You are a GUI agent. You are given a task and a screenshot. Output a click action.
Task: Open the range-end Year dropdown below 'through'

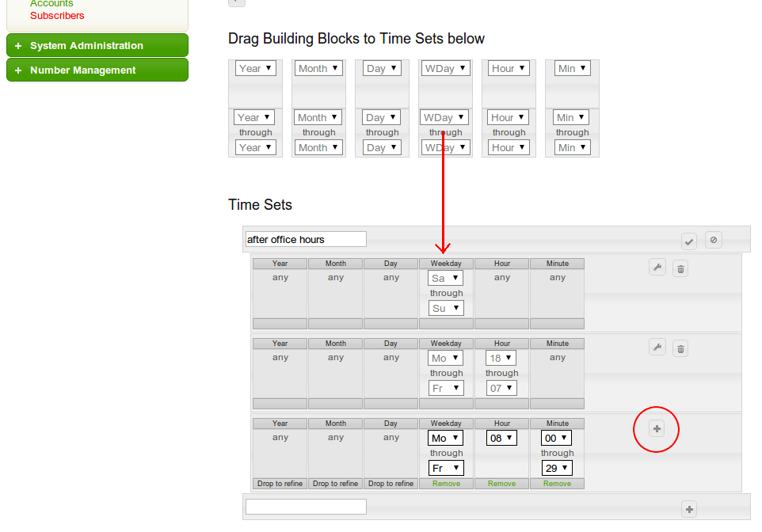point(256,148)
